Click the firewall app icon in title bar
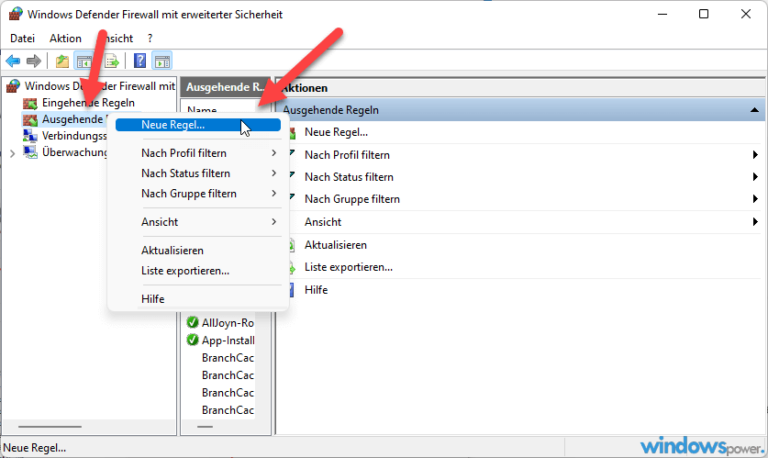Screen dimensions: 768x458 coord(16,14)
